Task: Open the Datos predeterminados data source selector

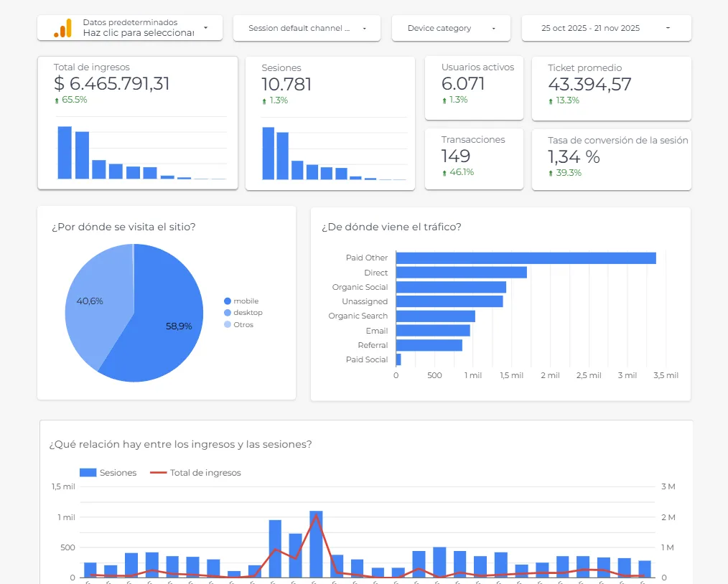Action: point(130,28)
